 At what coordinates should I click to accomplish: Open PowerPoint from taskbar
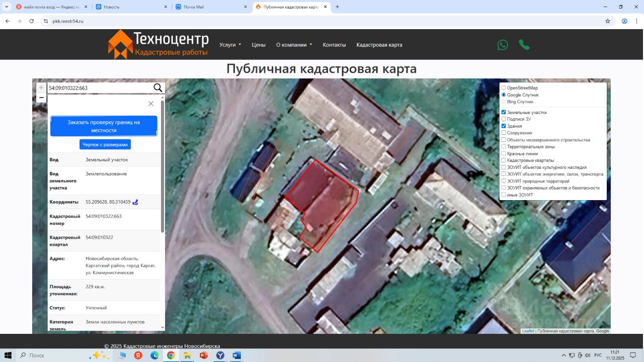(x=204, y=355)
